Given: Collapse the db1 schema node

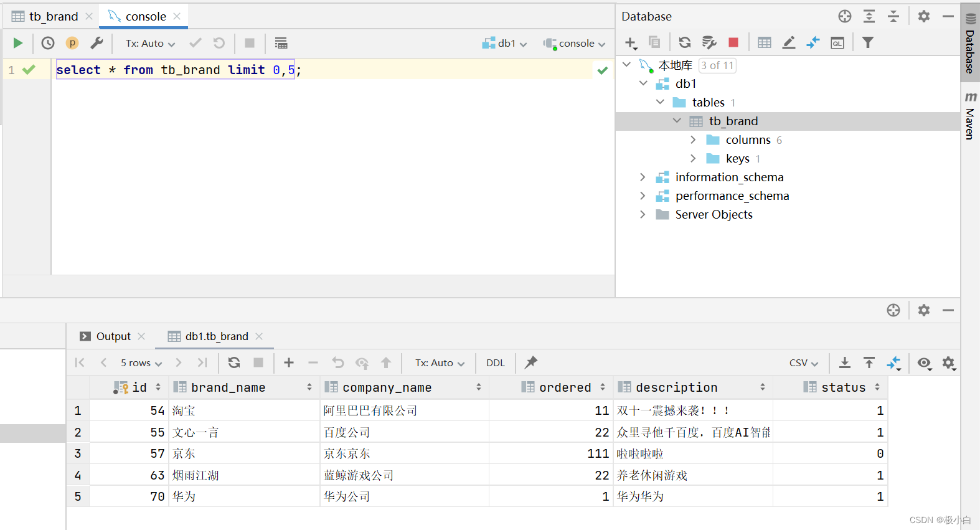Looking at the screenshot, I should pyautogui.click(x=643, y=83).
